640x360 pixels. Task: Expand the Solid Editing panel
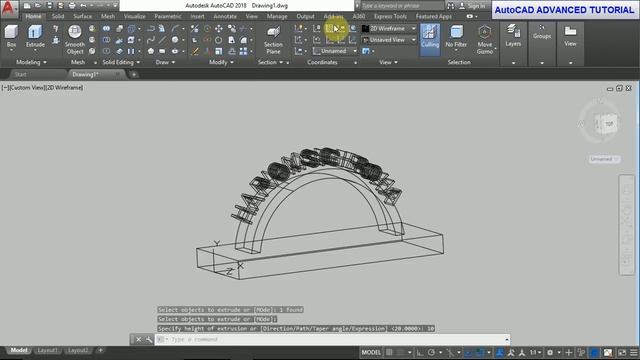tap(121, 62)
